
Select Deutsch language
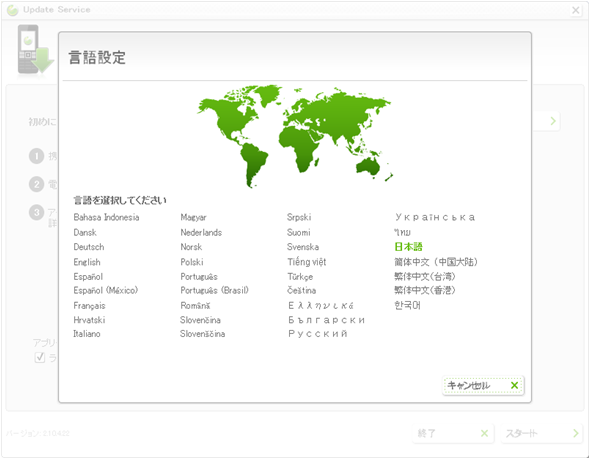(89, 247)
